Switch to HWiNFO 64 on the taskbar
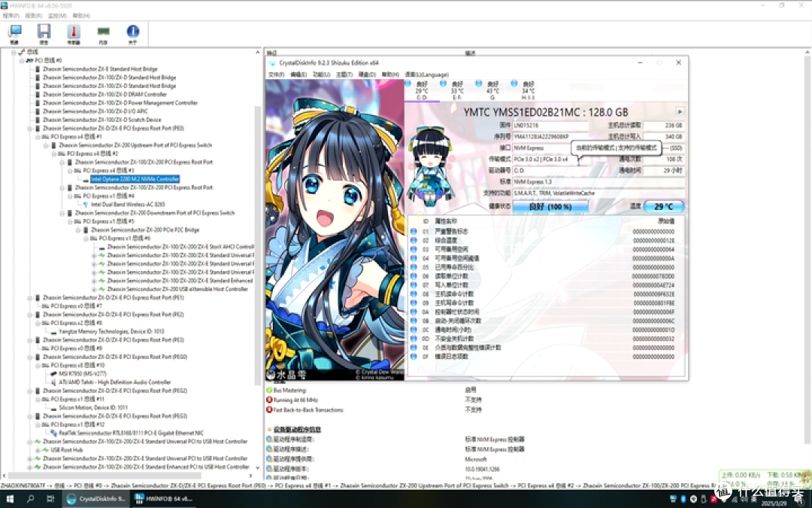Screen dimensions: 812x508 (162, 499)
